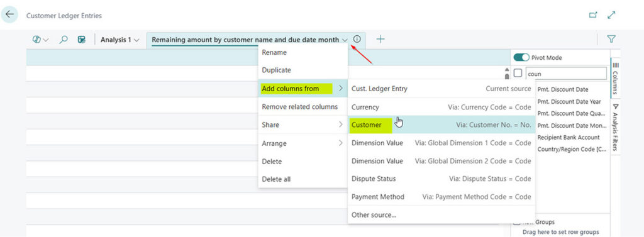Expand the Share submenu

[303, 125]
